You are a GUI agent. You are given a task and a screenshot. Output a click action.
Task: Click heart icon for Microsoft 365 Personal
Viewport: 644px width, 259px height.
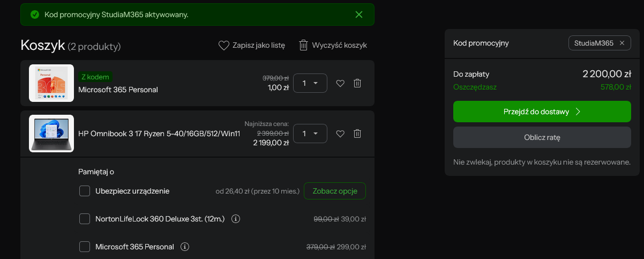pyautogui.click(x=340, y=83)
